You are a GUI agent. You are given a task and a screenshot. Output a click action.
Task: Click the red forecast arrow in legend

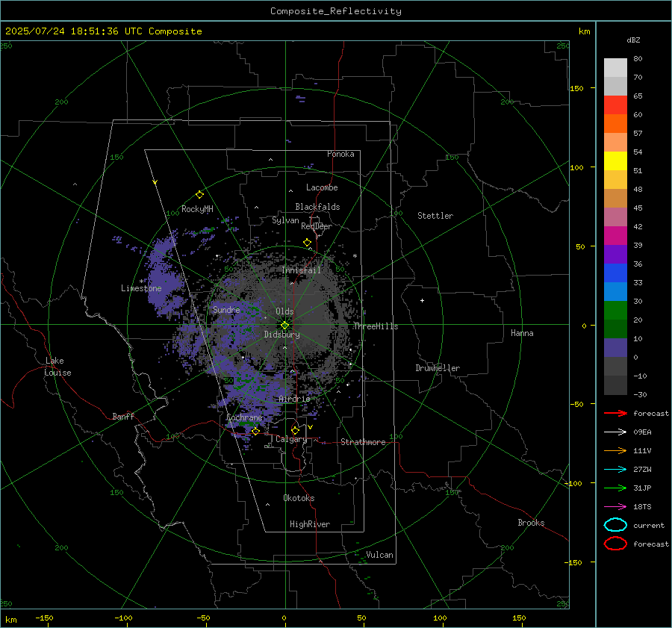[615, 413]
